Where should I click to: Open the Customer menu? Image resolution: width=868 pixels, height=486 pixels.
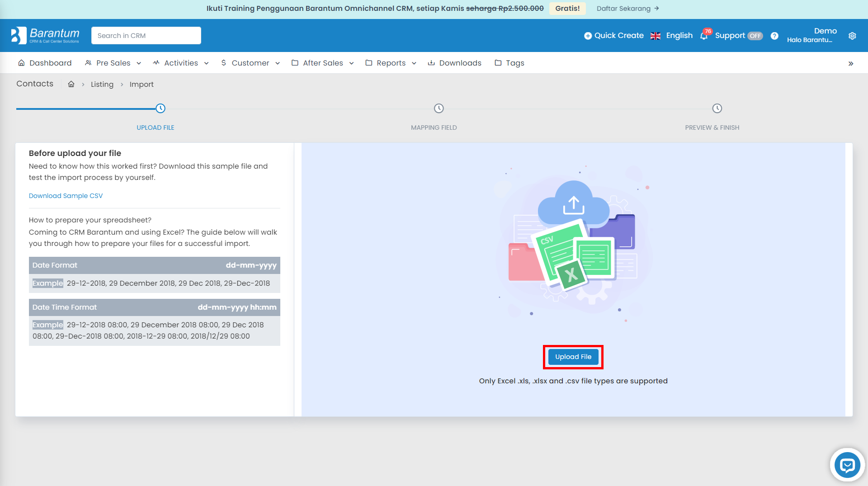coord(250,63)
